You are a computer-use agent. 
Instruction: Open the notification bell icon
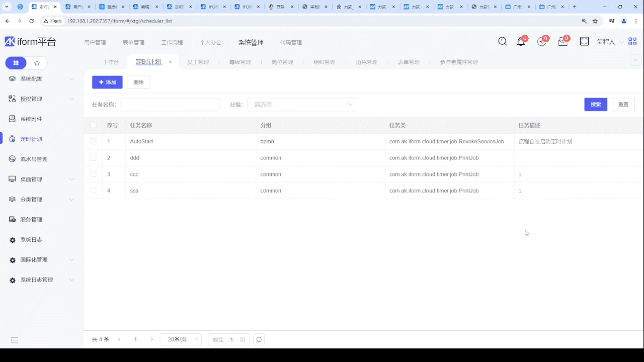tap(521, 42)
